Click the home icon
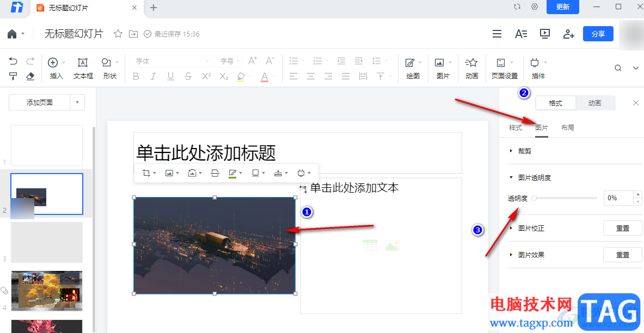The image size is (644, 333). pyautogui.click(x=12, y=34)
